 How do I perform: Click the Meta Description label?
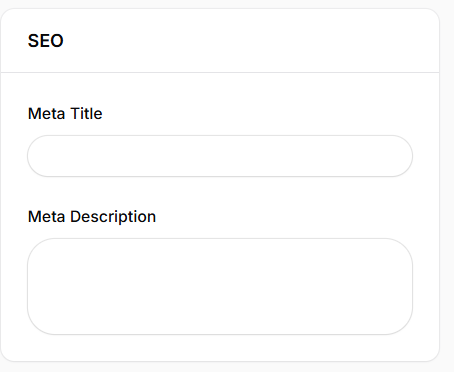point(92,217)
